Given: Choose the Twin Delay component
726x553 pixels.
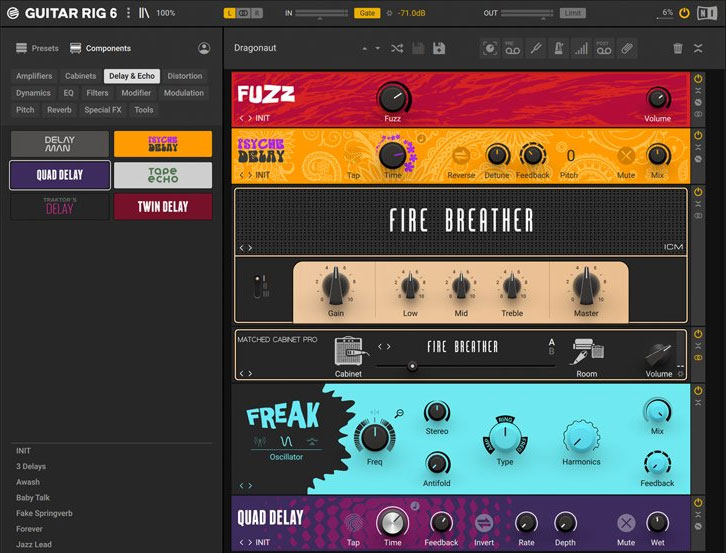Looking at the screenshot, I should (163, 207).
